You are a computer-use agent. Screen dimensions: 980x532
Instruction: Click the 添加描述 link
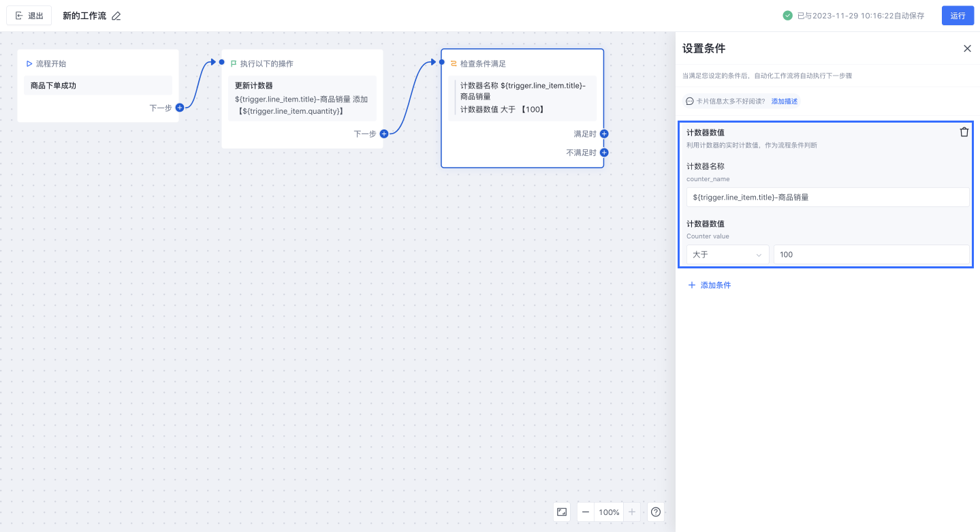click(785, 101)
